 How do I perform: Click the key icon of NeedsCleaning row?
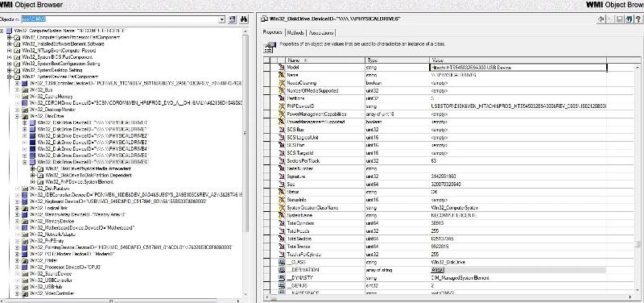281,83
